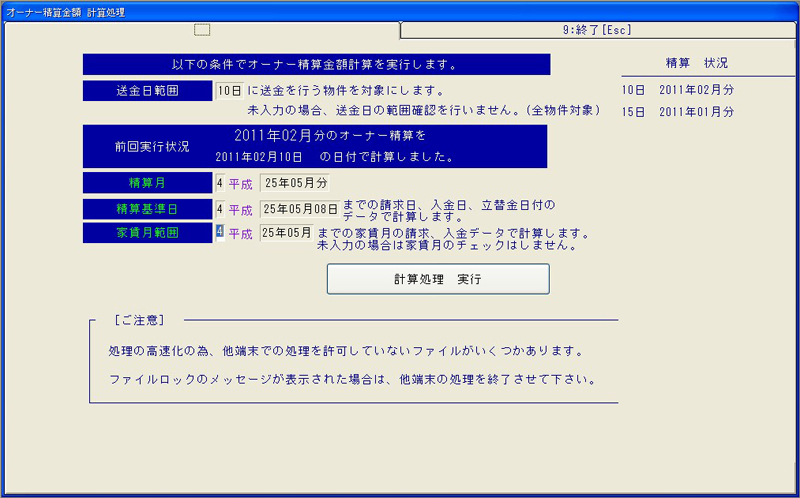Viewport: 800px width, 498px height.
Task: Edit the 家賃月範囲 date 25年05月
Action: pos(286,233)
